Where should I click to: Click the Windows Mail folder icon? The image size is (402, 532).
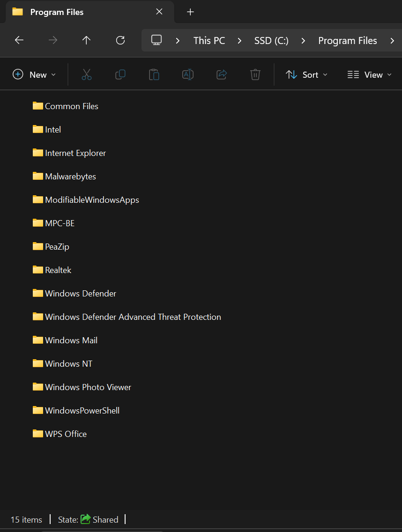pos(37,340)
